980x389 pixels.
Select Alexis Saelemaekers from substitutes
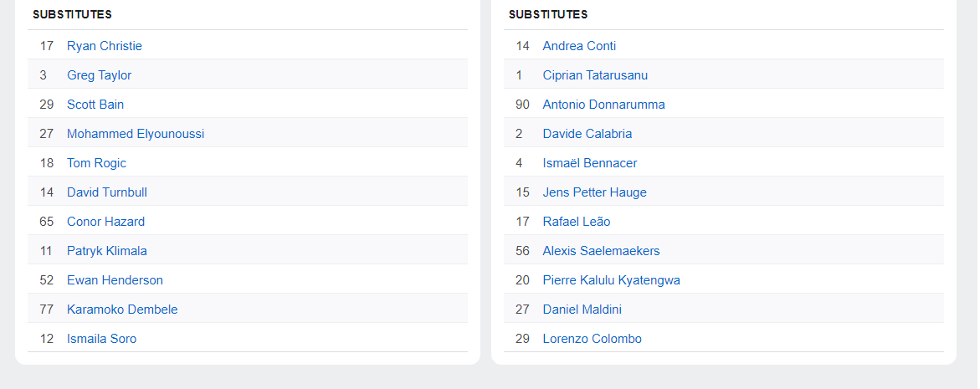point(601,251)
